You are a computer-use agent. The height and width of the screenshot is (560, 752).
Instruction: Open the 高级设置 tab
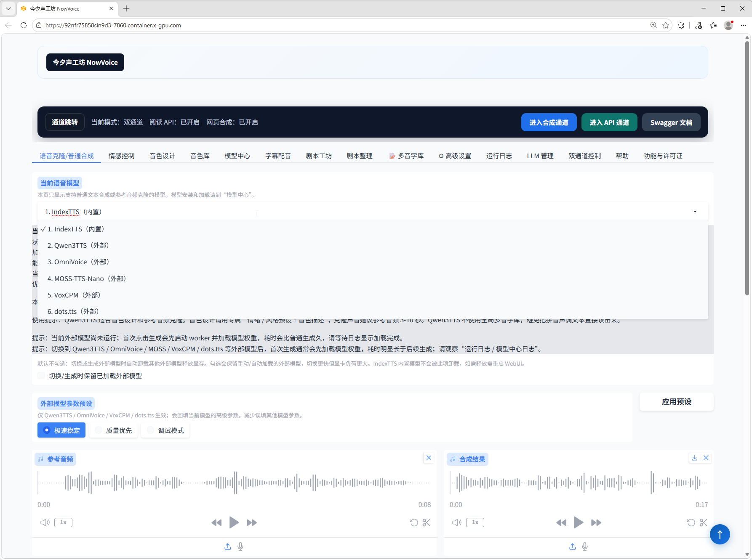point(455,156)
